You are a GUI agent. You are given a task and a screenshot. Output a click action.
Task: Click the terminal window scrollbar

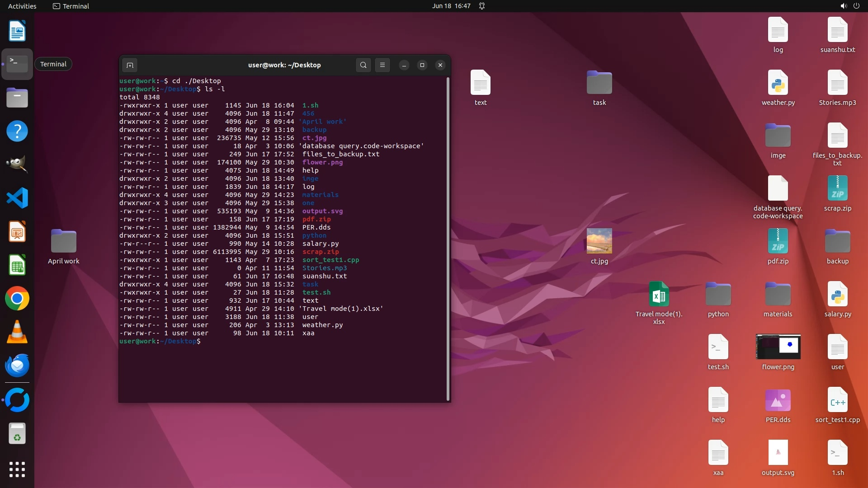pyautogui.click(x=448, y=239)
